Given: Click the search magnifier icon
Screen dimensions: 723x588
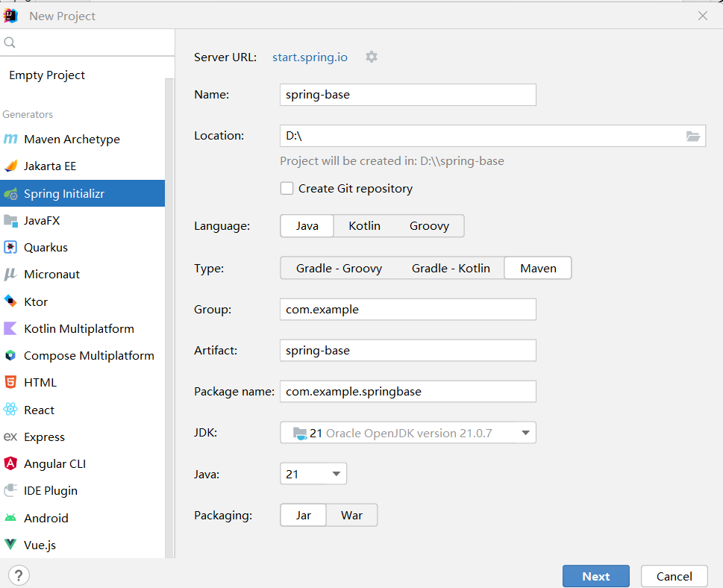Looking at the screenshot, I should click(x=10, y=43).
